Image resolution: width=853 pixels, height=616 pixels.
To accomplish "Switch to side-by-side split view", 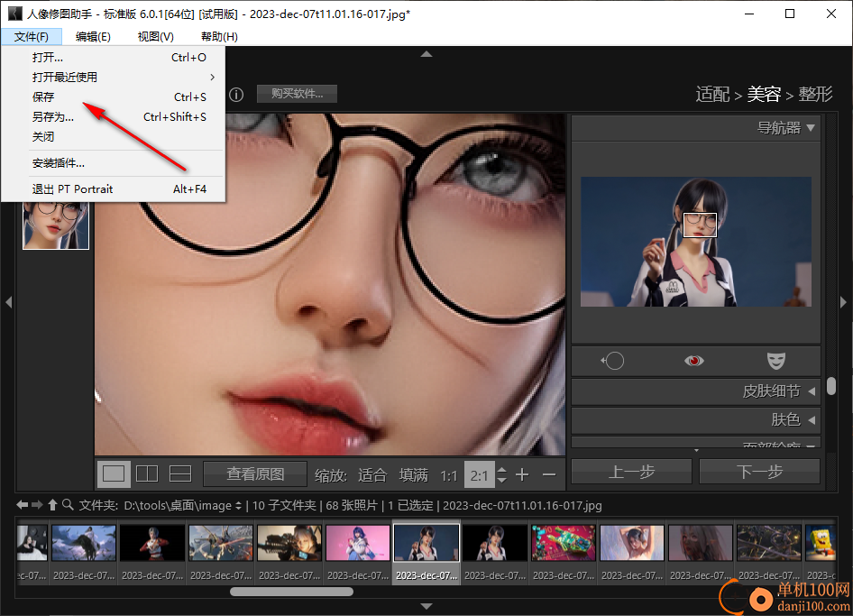I will [147, 474].
